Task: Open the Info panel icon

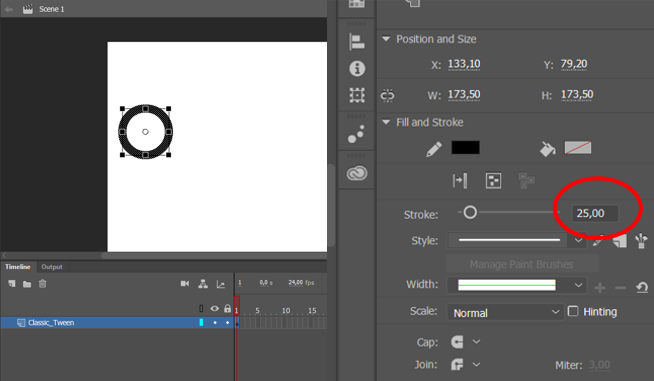Action: (x=357, y=68)
